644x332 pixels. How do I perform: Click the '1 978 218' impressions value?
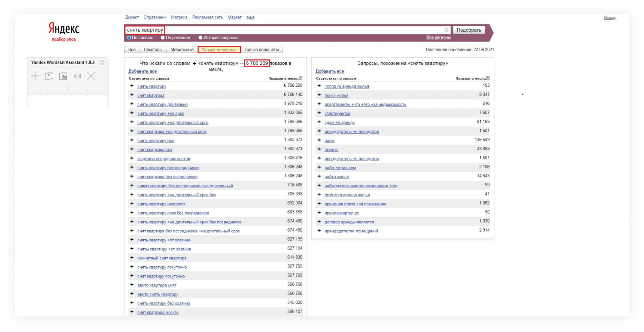[x=293, y=104]
